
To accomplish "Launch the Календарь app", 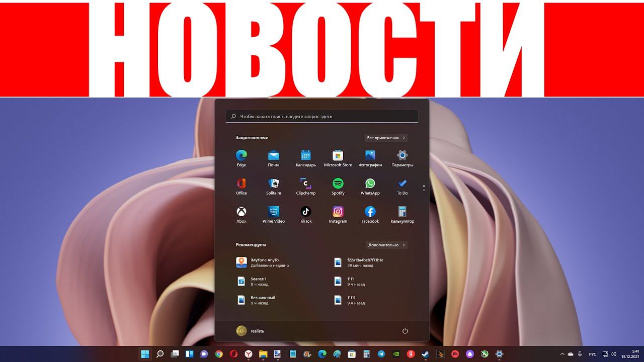I will [x=306, y=158].
